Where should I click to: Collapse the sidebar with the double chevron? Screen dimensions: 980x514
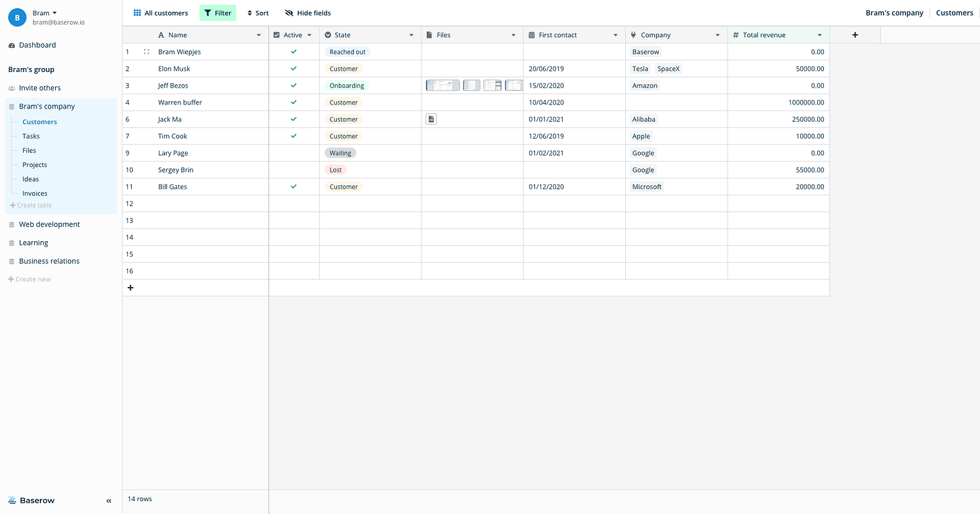pyautogui.click(x=109, y=501)
